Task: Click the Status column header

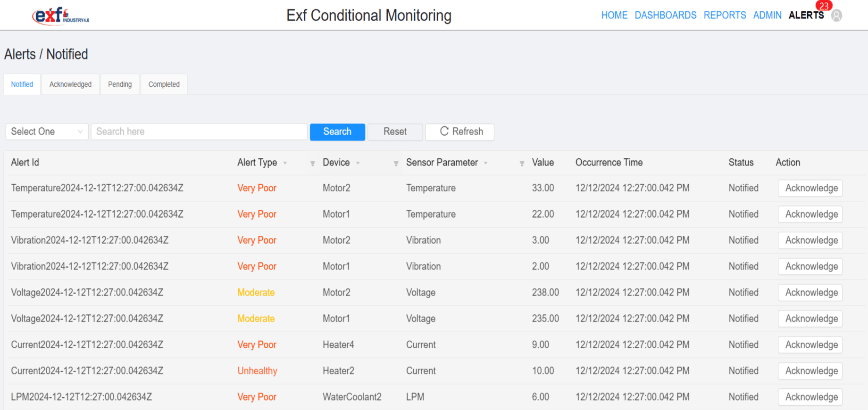Action: 741,163
